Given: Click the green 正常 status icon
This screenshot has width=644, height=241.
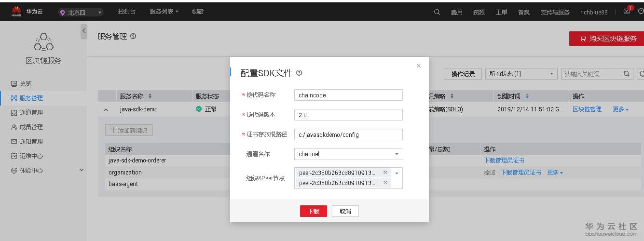Looking at the screenshot, I should pos(199,109).
